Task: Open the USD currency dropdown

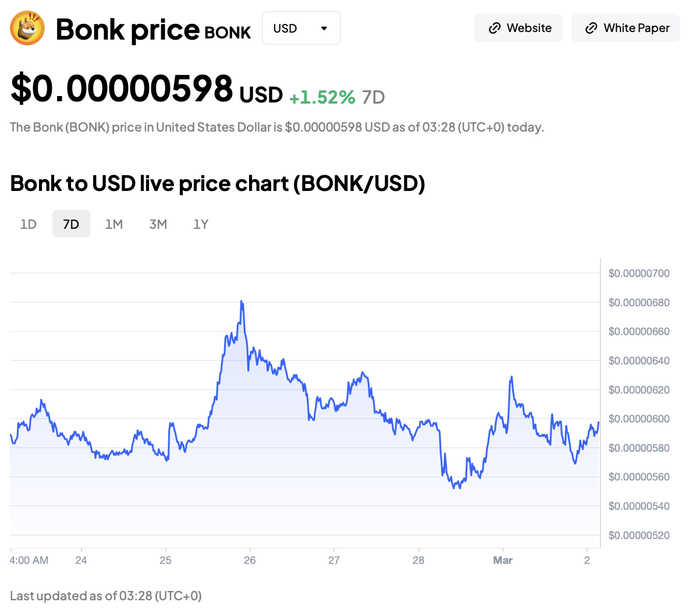Action: click(x=301, y=28)
